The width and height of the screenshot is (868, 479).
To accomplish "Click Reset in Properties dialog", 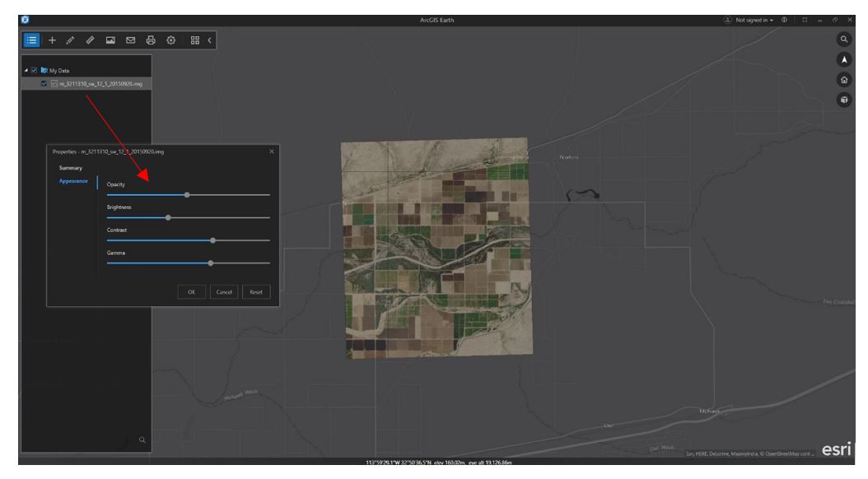I will click(x=256, y=292).
